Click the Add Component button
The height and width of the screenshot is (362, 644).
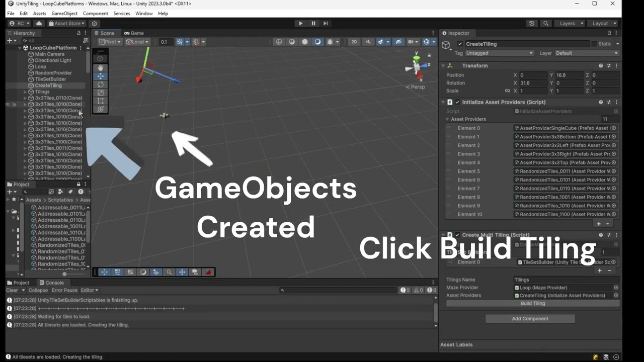[x=530, y=319]
